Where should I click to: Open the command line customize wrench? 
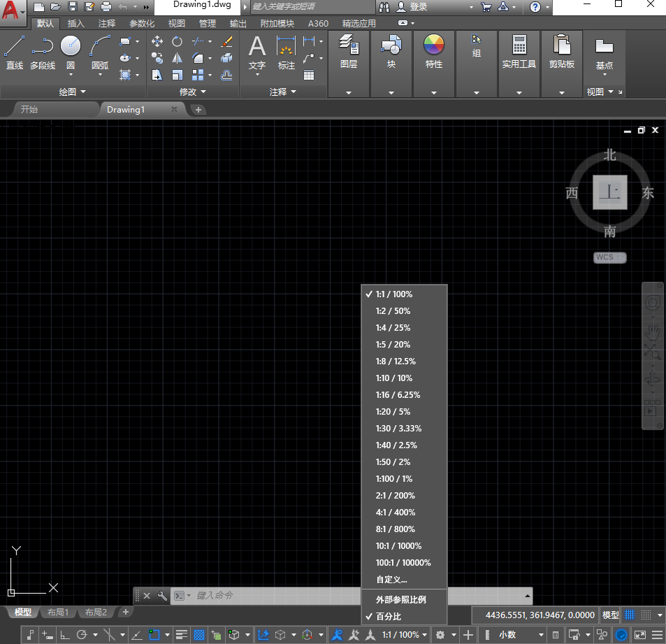coord(162,596)
